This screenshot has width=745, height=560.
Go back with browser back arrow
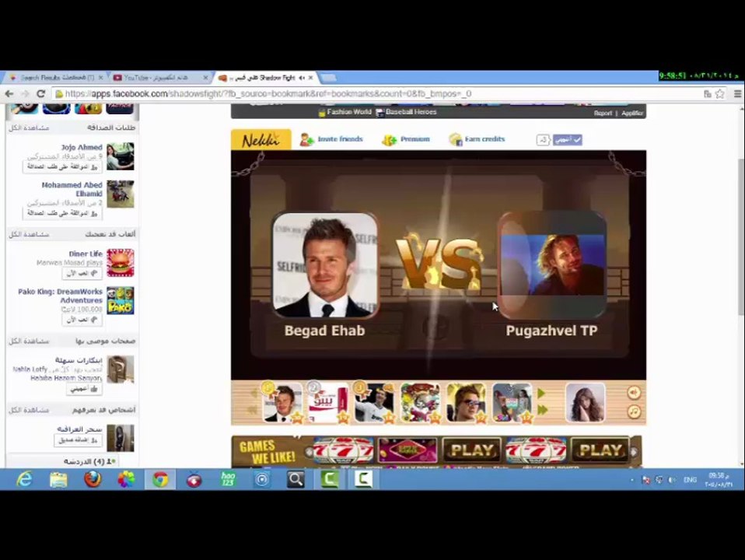point(9,93)
